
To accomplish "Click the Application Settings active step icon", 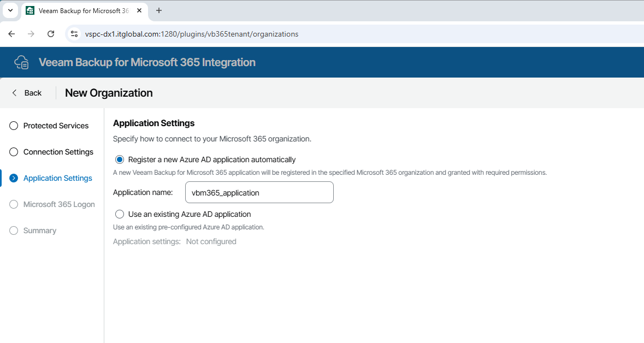I will 14,178.
